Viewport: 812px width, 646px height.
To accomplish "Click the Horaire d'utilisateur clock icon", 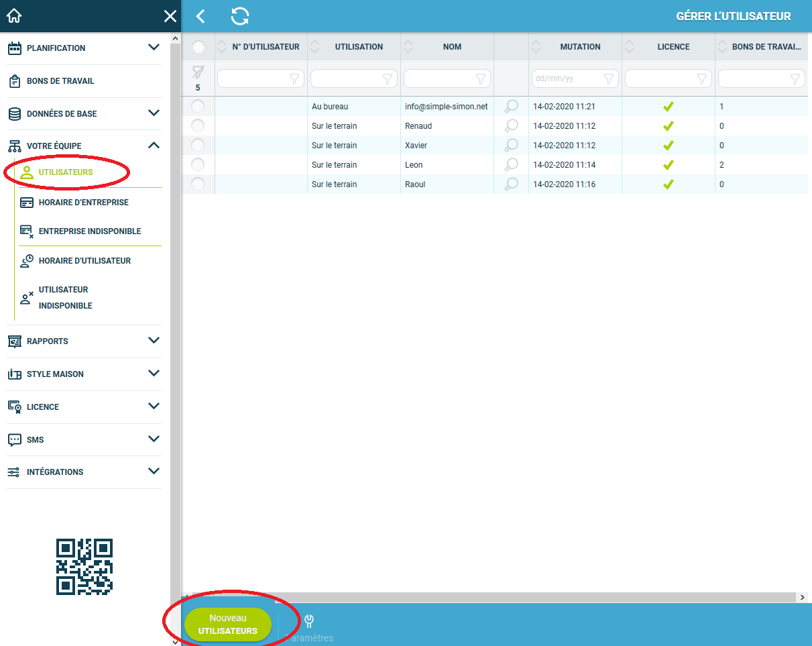I will click(27, 261).
